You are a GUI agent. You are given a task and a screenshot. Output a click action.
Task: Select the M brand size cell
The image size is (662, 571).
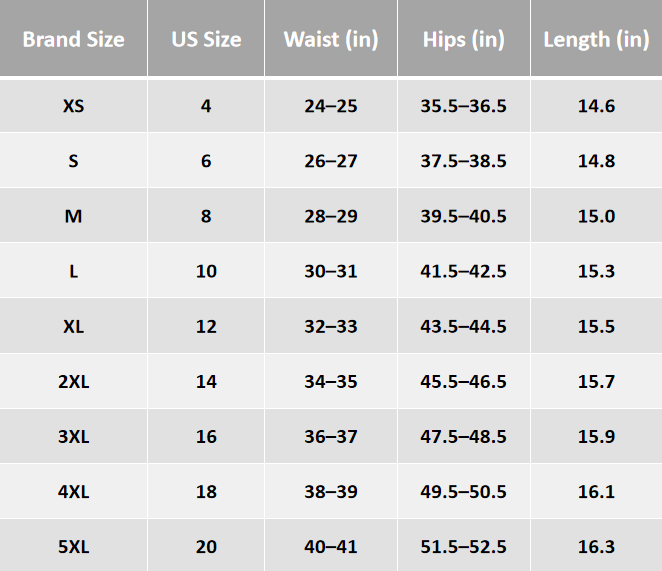tap(73, 216)
